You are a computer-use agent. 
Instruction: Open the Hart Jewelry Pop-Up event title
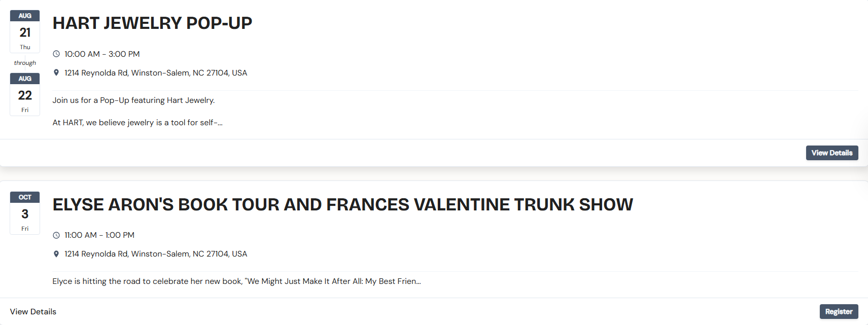[x=152, y=23]
